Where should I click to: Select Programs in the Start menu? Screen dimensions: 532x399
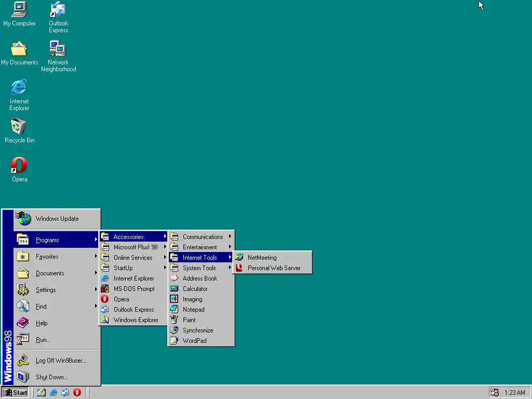(57, 240)
